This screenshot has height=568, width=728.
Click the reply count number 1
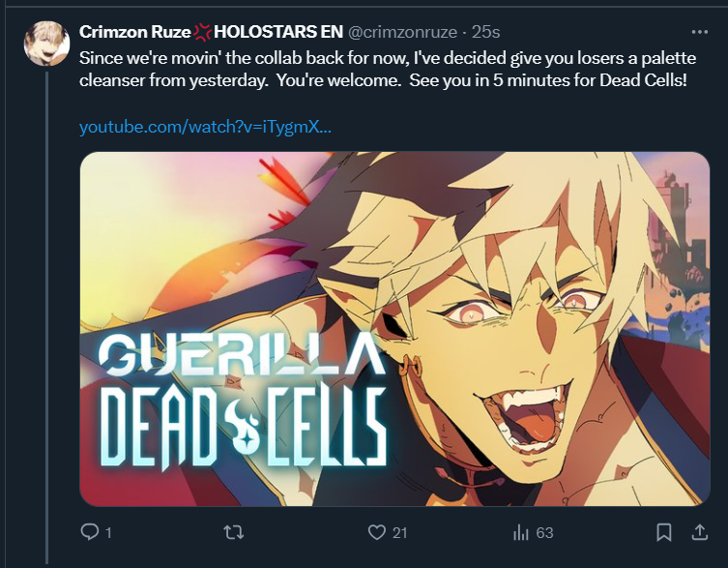tap(108, 532)
